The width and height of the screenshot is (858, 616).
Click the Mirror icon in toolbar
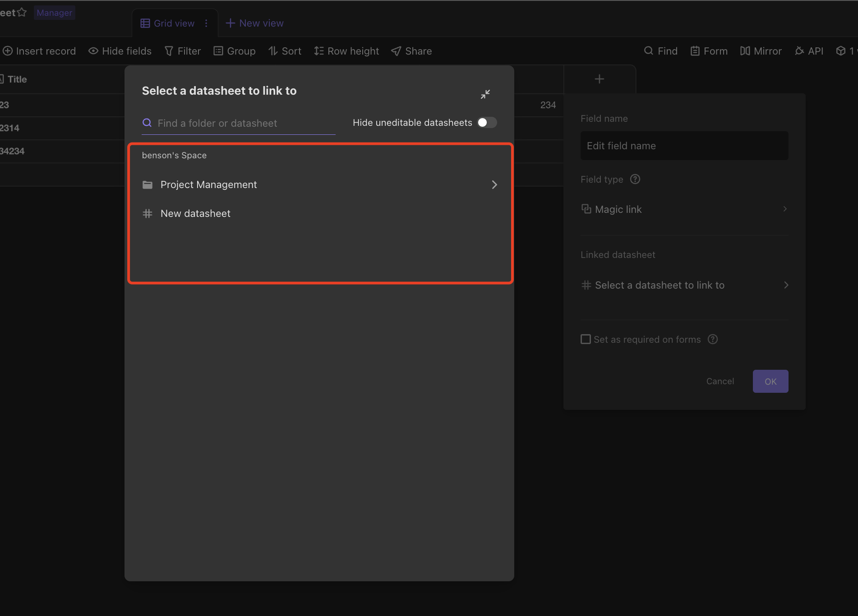[x=745, y=51]
